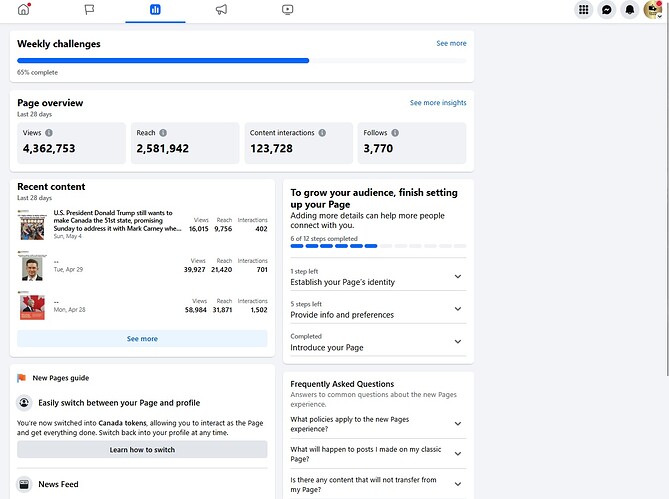
Task: Click the 39,927 views value
Action: click(x=194, y=270)
